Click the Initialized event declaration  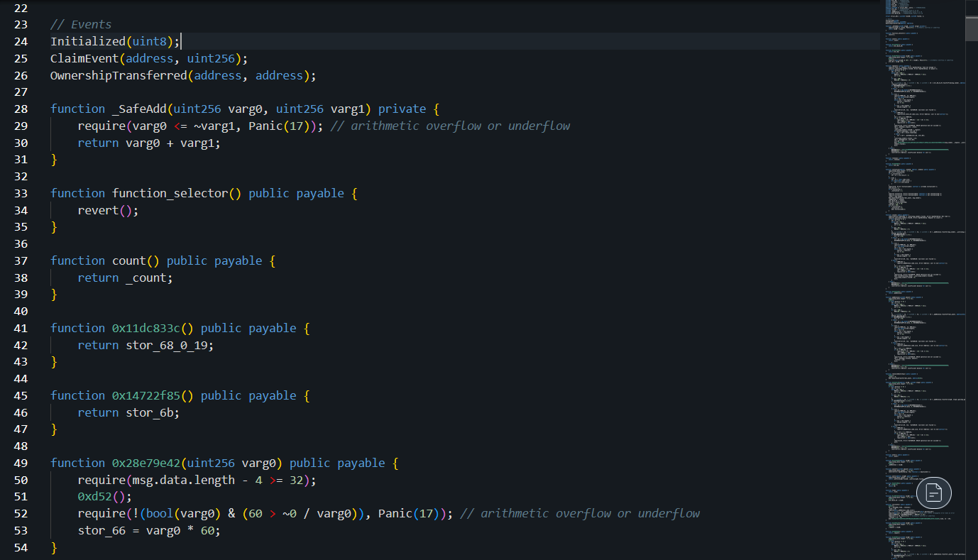[89, 40]
